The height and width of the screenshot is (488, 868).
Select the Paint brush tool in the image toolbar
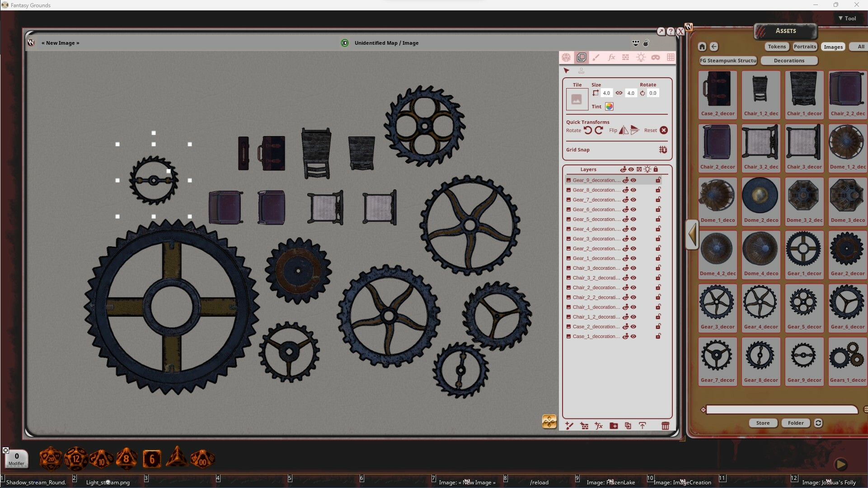click(596, 57)
